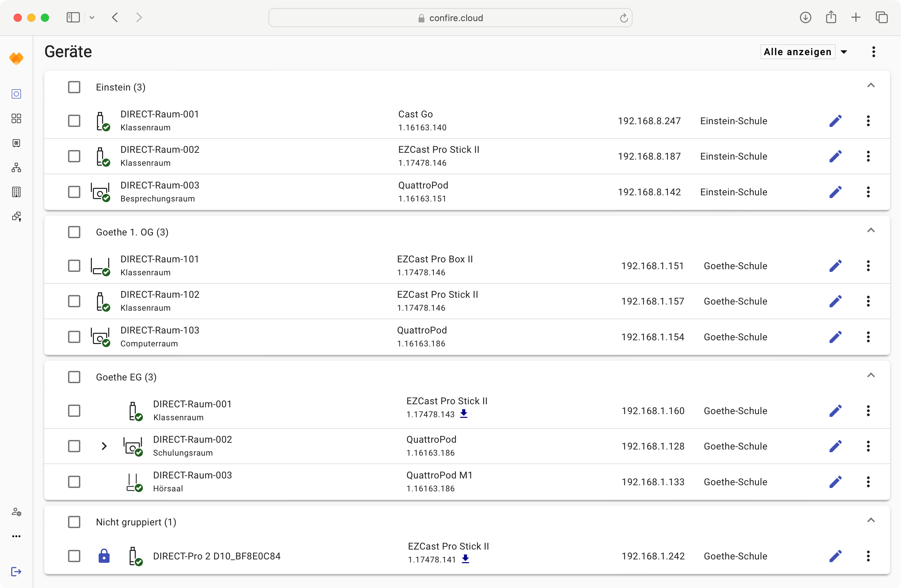Open the confire logo home in sidebar

click(16, 58)
